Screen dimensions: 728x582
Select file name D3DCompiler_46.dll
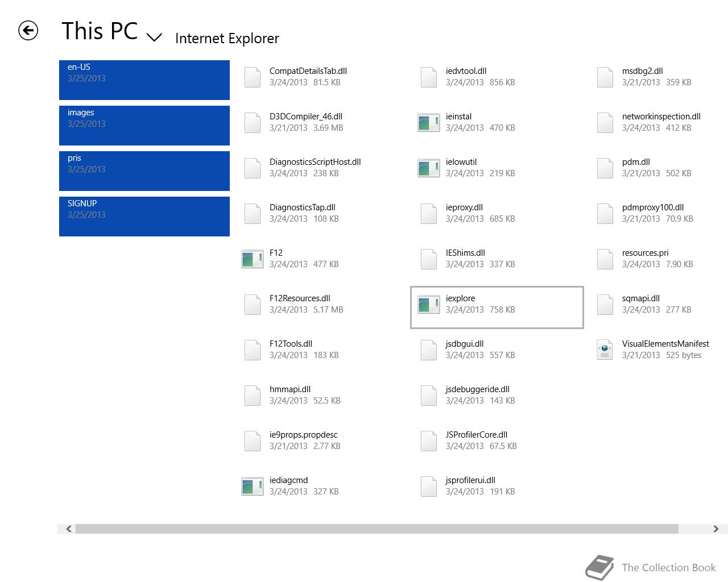pyautogui.click(x=306, y=117)
